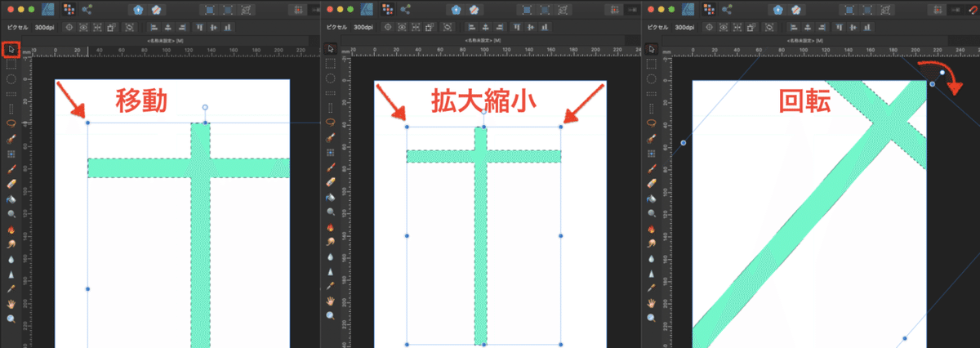Click the 300dpi value in 拡大縮小 window
Screen dimensions: 980x348
click(x=364, y=27)
